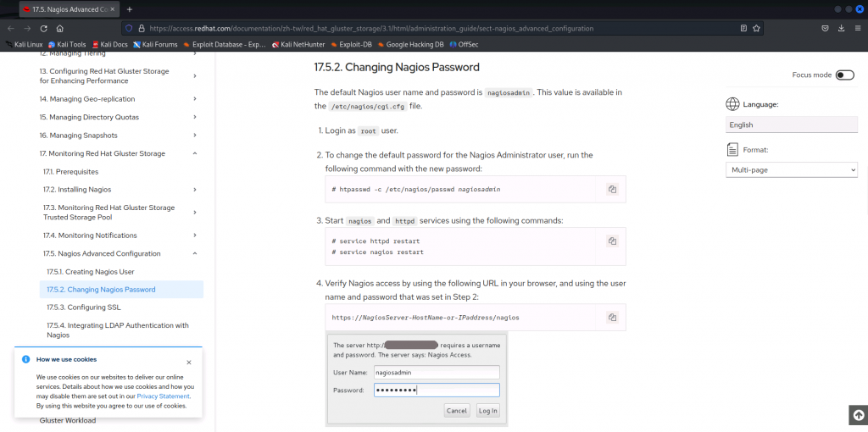The image size is (868, 432).
Task: Select 17.5.2. Changing Nagios Password item
Action: tap(121, 290)
